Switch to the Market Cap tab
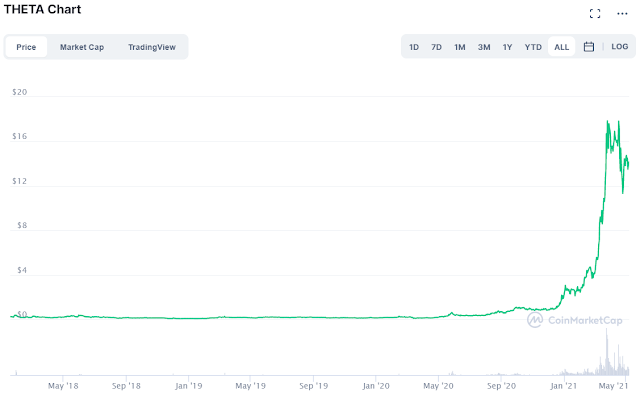The width and height of the screenshot is (640, 400). pyautogui.click(x=82, y=47)
